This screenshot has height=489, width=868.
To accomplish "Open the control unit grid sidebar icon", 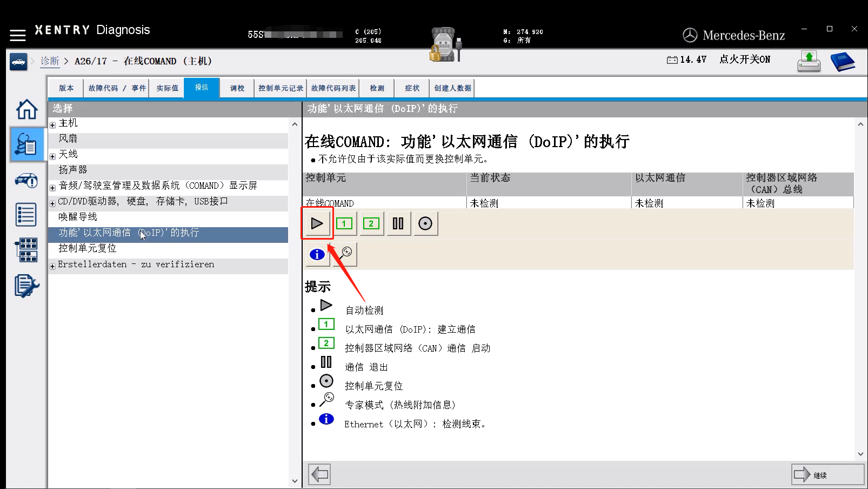I will [x=26, y=250].
